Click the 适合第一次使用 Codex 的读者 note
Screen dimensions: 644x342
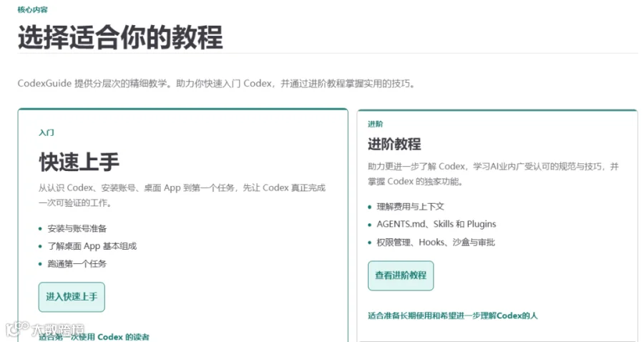(94, 337)
